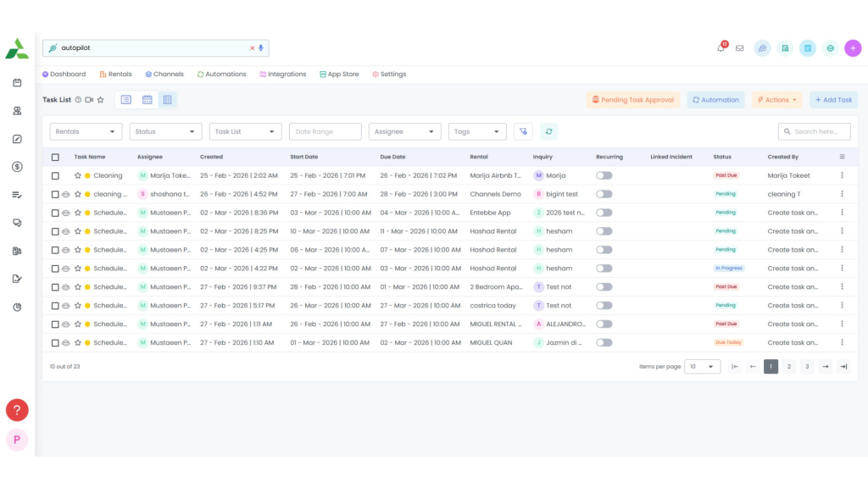Clear the autopilot search text
This screenshot has width=868, height=488.
(252, 48)
